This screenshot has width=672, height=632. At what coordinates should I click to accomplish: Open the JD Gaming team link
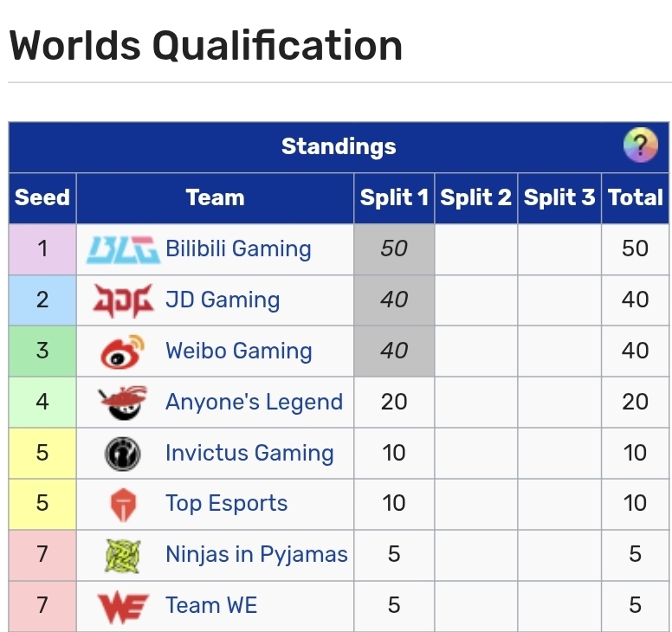[x=223, y=300]
